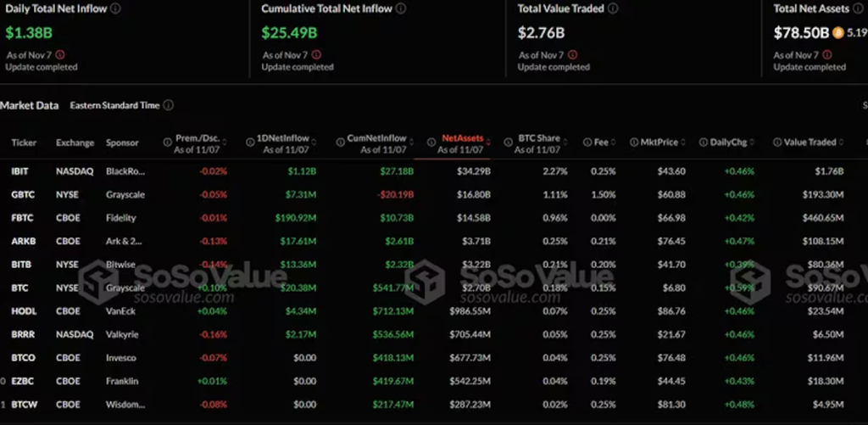
Task: Click the $460.65M value traded cell
Action: pyautogui.click(x=823, y=218)
